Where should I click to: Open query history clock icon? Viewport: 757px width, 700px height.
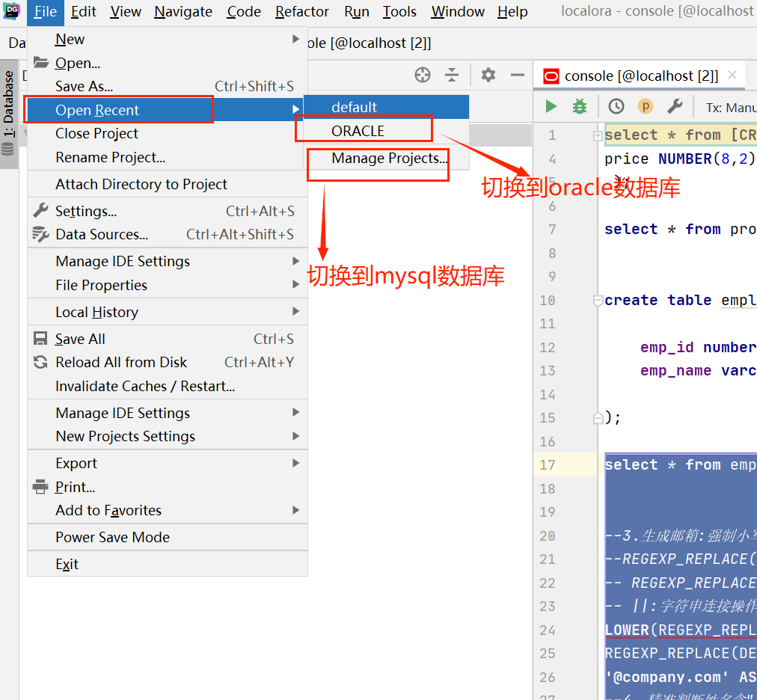pos(616,106)
